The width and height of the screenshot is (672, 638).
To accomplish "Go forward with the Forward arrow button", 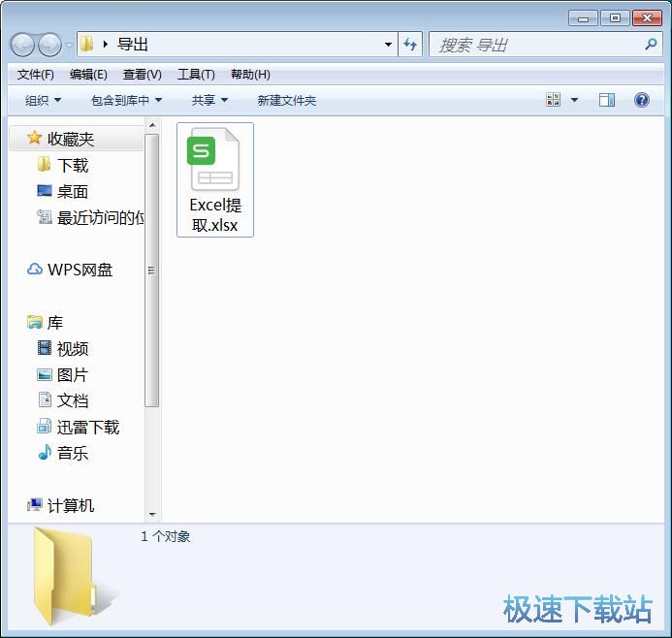I will tap(49, 45).
